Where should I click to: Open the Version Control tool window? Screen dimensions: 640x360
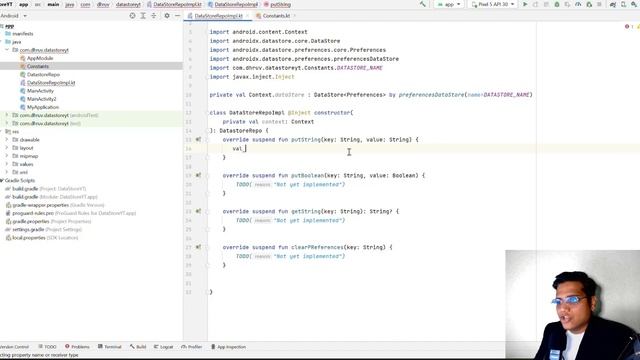coord(14,347)
